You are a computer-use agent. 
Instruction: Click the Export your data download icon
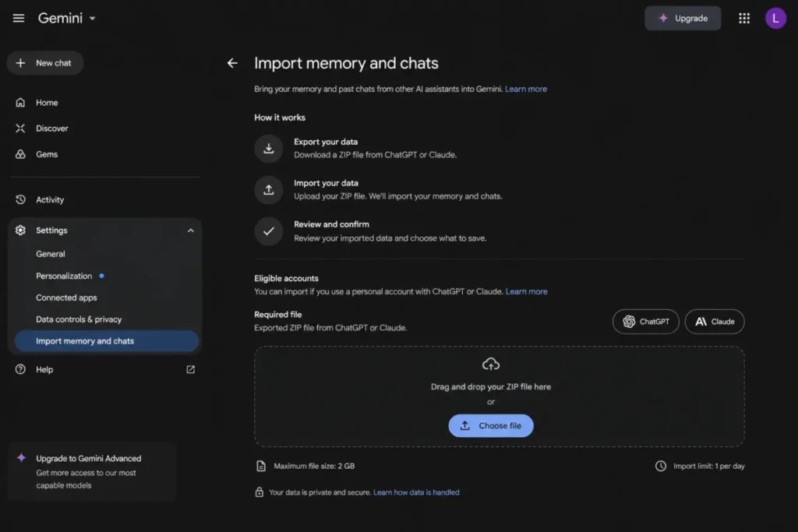[268, 149]
